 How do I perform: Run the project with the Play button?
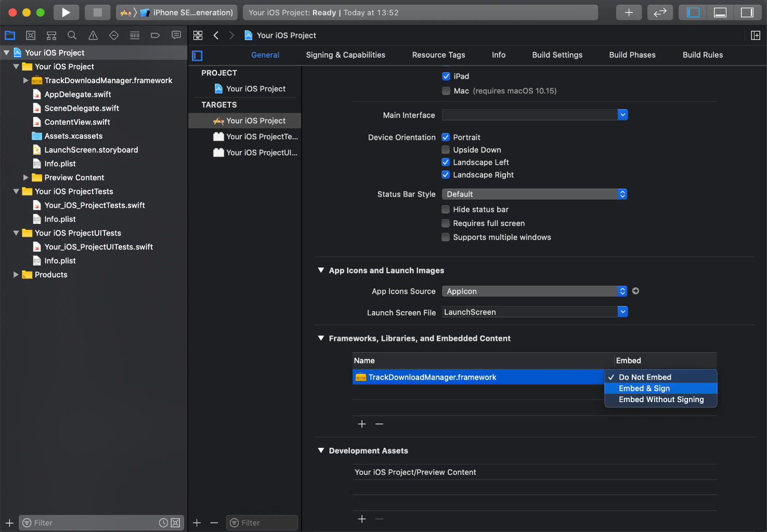click(x=66, y=12)
